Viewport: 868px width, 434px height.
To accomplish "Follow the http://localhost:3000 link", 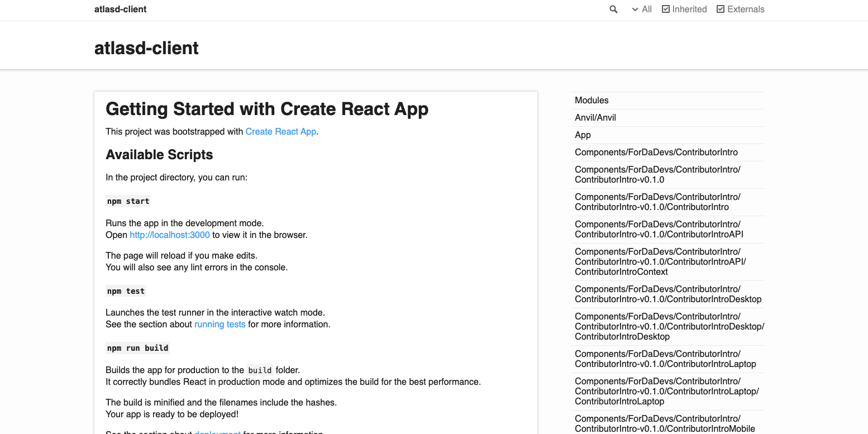I will pyautogui.click(x=169, y=235).
